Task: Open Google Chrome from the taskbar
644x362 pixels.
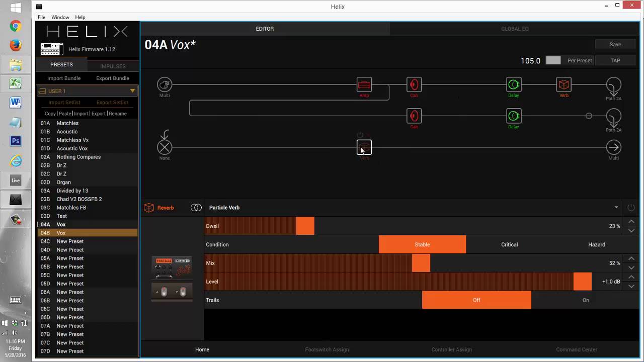Action: click(16, 26)
